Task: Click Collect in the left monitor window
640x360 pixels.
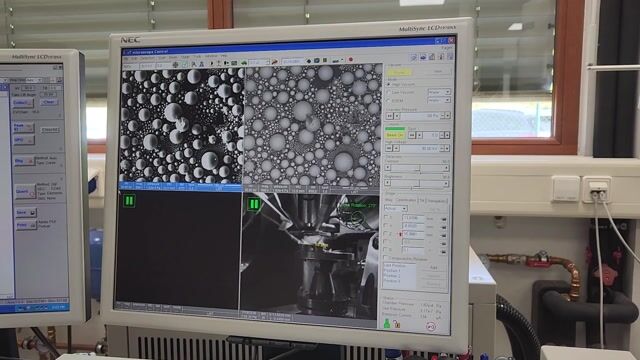Action: (x=22, y=102)
